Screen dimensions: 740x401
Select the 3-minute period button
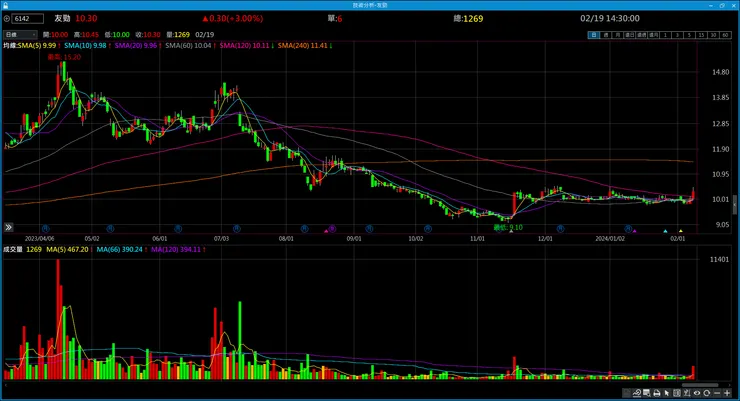(x=677, y=35)
